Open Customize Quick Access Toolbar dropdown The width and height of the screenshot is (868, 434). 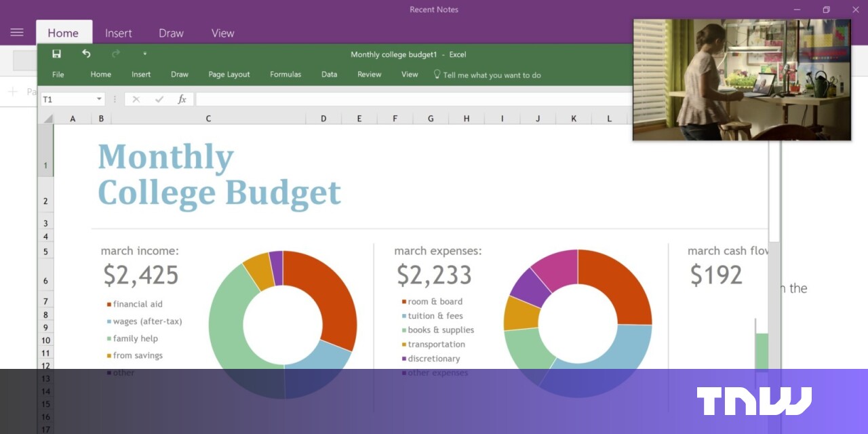[x=144, y=54]
